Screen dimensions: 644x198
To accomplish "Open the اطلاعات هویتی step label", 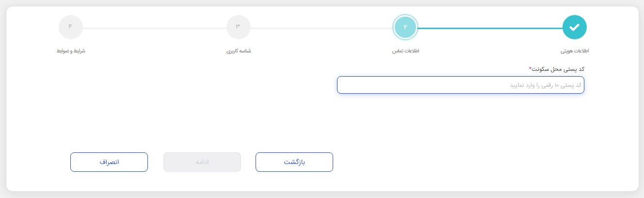I will [575, 51].
